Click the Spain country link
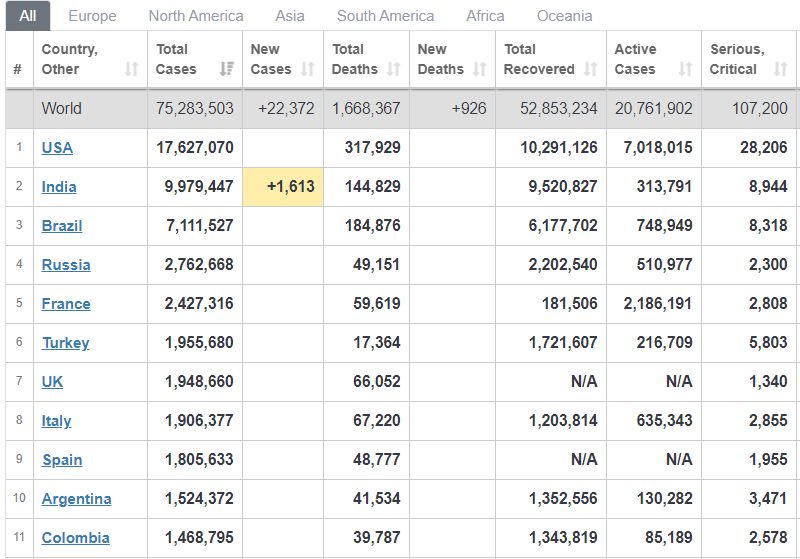800x559 pixels. pos(62,460)
